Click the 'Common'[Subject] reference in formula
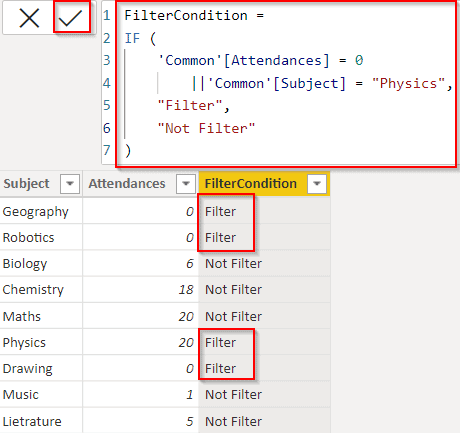The image size is (460, 433). 277,83
